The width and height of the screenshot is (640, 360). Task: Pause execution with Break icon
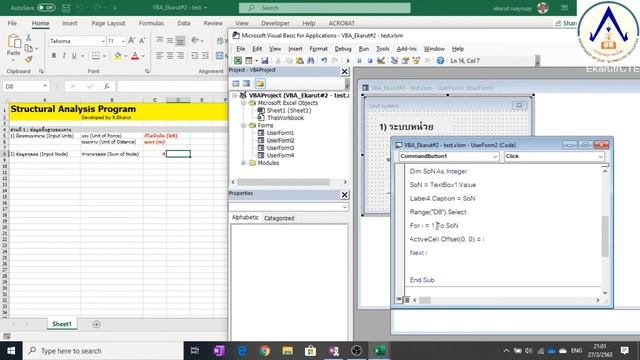coord(359,61)
